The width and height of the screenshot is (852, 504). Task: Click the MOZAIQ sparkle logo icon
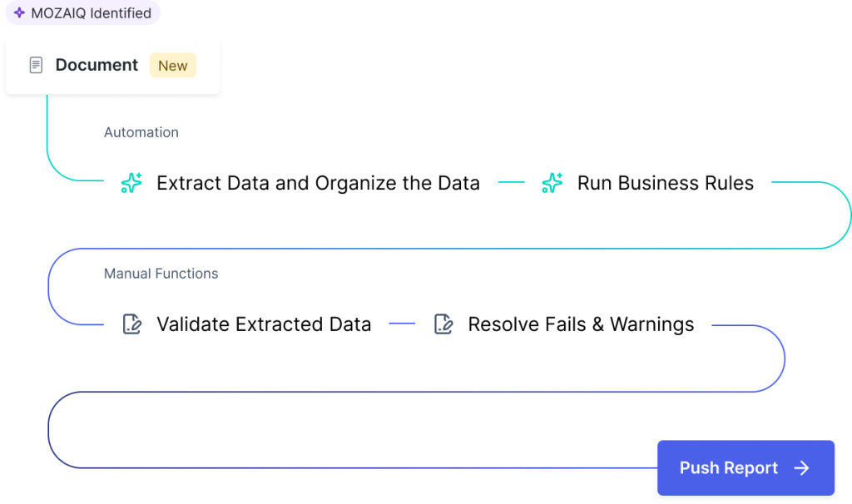click(19, 13)
